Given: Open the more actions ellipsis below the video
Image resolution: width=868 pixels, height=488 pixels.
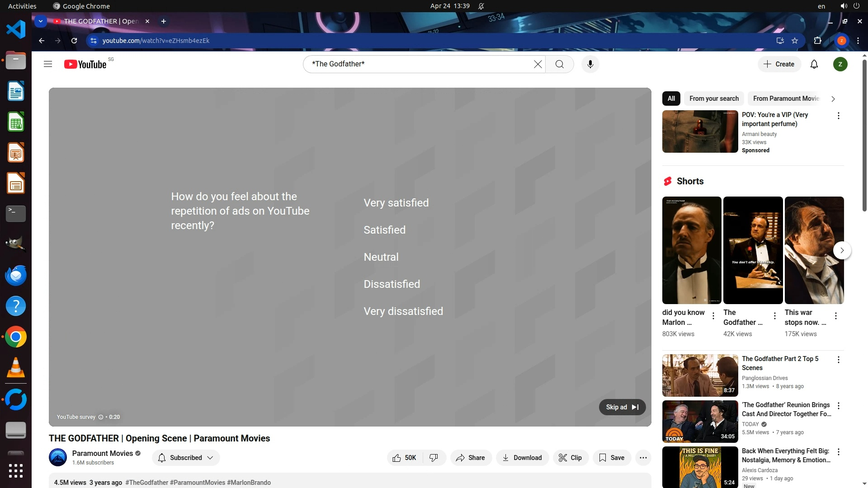Looking at the screenshot, I should pos(643,458).
